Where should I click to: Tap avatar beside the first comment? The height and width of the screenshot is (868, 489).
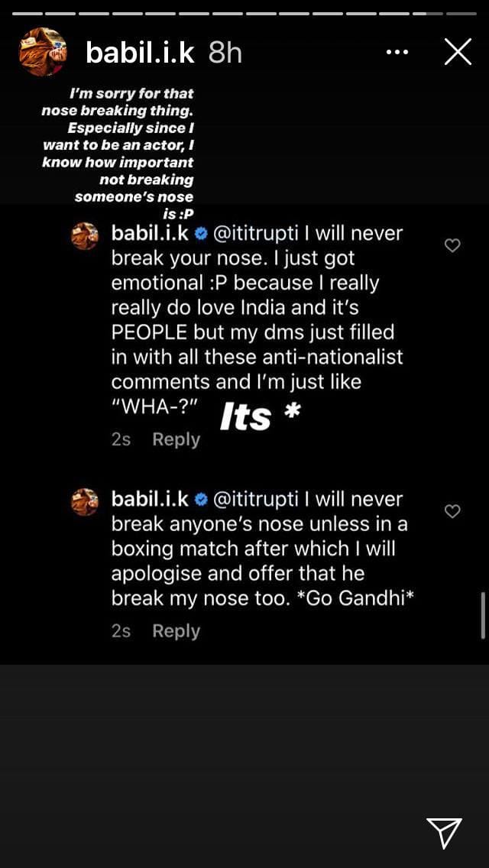[85, 236]
